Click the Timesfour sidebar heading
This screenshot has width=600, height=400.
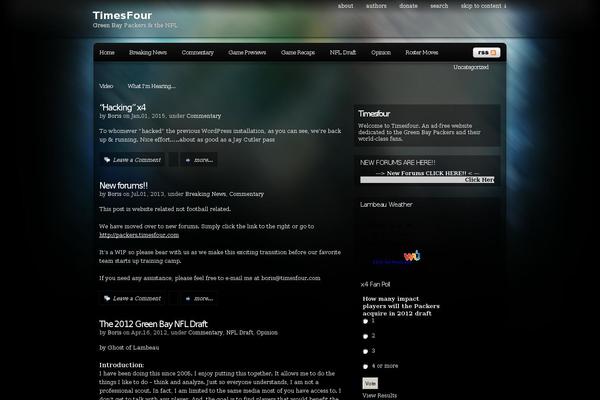(x=374, y=114)
